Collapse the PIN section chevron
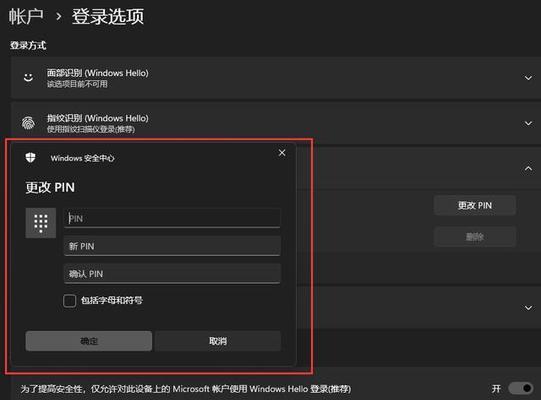Image resolution: width=541 pixels, height=400 pixels. point(528,168)
